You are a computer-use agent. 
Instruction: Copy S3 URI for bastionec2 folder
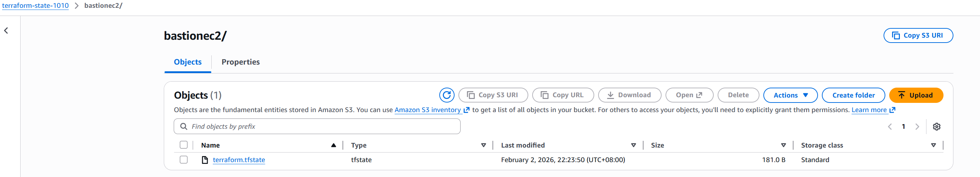coord(918,35)
